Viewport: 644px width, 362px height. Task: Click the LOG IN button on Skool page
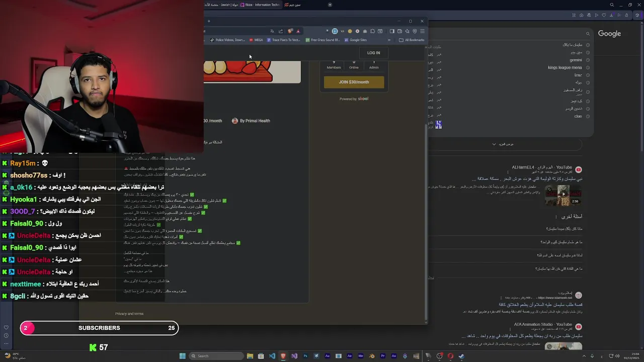(x=373, y=53)
